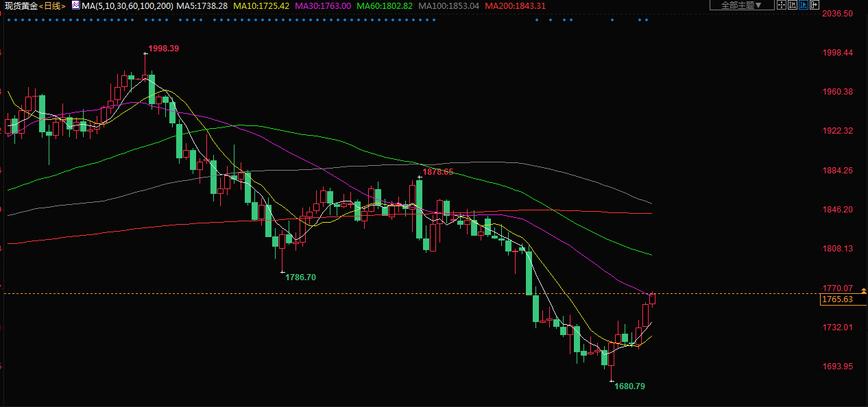Image resolution: width=868 pixels, height=407 pixels.
Task: Select the magenta MA30:1763.00 legend label
Action: [x=322, y=5]
